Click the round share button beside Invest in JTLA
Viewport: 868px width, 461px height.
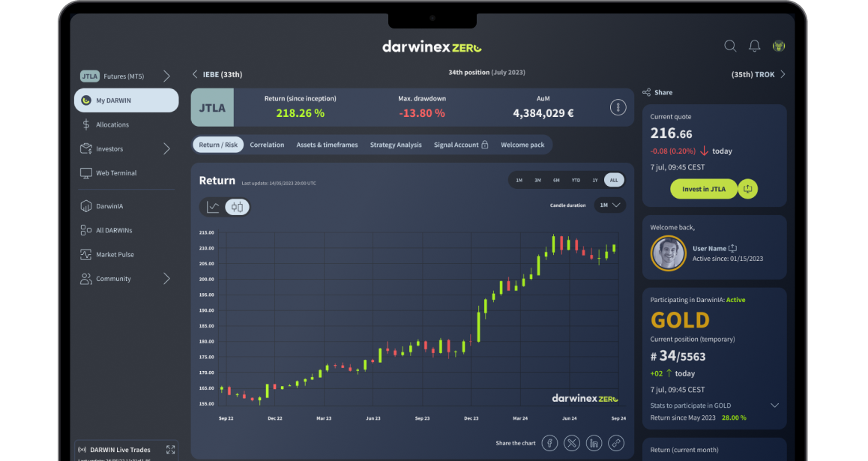pyautogui.click(x=748, y=189)
